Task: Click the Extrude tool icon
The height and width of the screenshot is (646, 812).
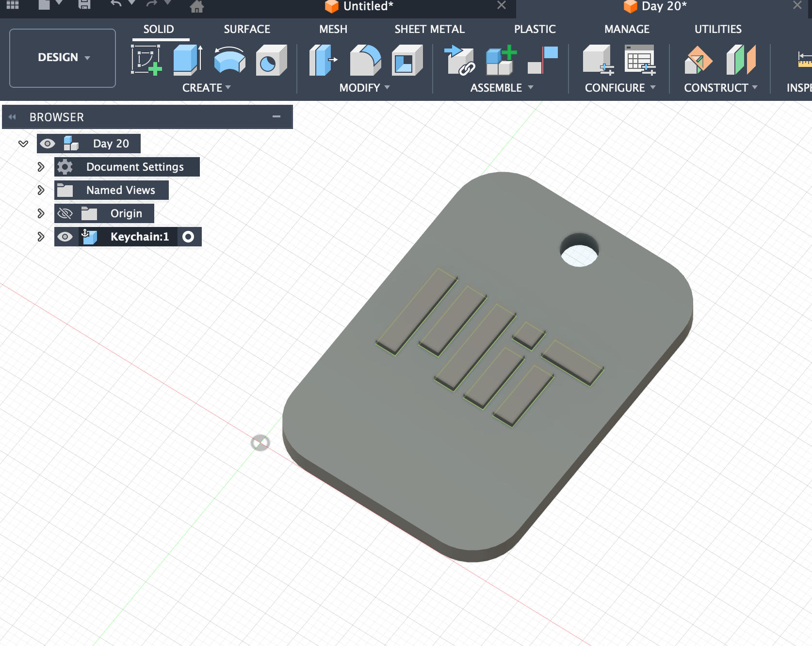Action: coord(188,60)
